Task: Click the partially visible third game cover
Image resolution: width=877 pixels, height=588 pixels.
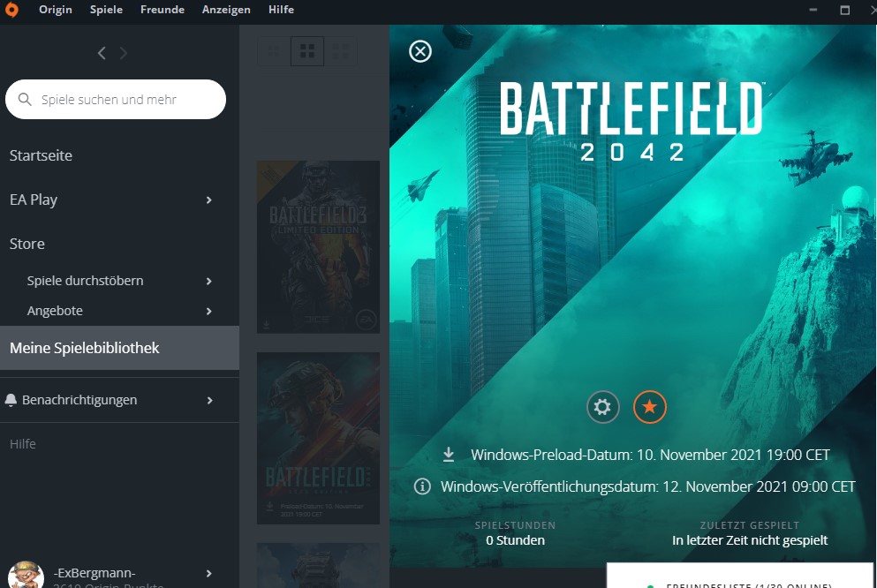Action: (318, 565)
